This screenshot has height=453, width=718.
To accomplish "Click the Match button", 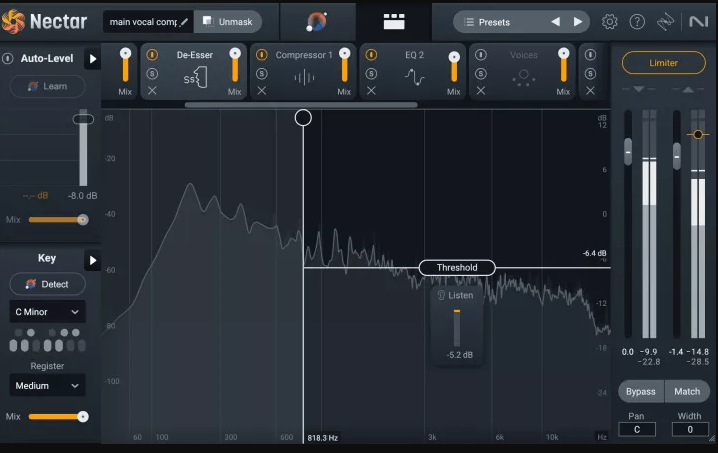I will 687,392.
